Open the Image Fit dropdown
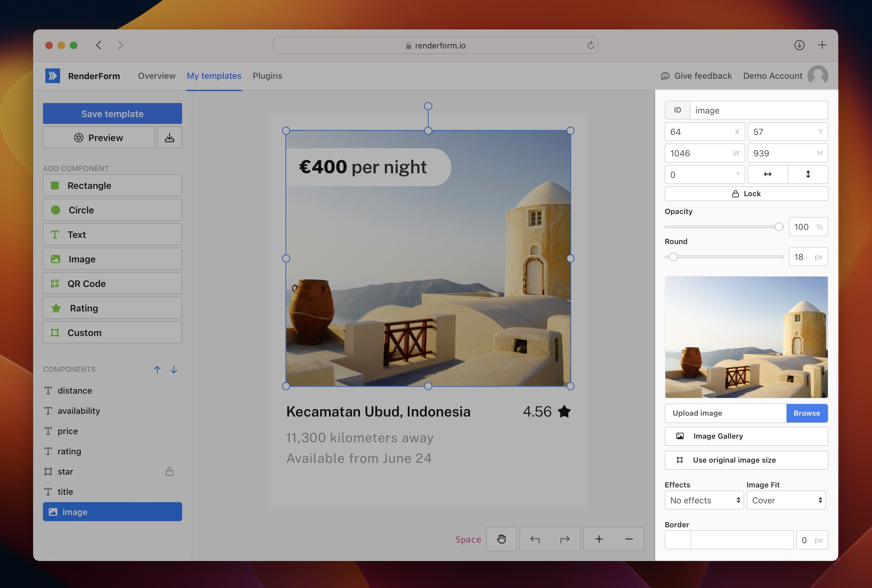The image size is (872, 588). (786, 500)
